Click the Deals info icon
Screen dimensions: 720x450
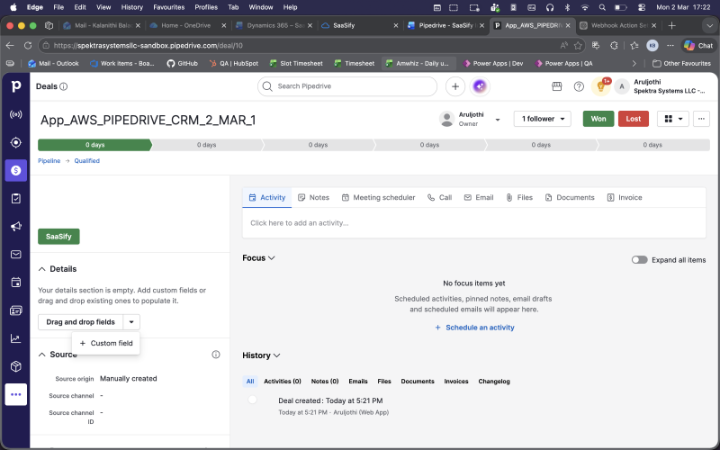pyautogui.click(x=64, y=86)
